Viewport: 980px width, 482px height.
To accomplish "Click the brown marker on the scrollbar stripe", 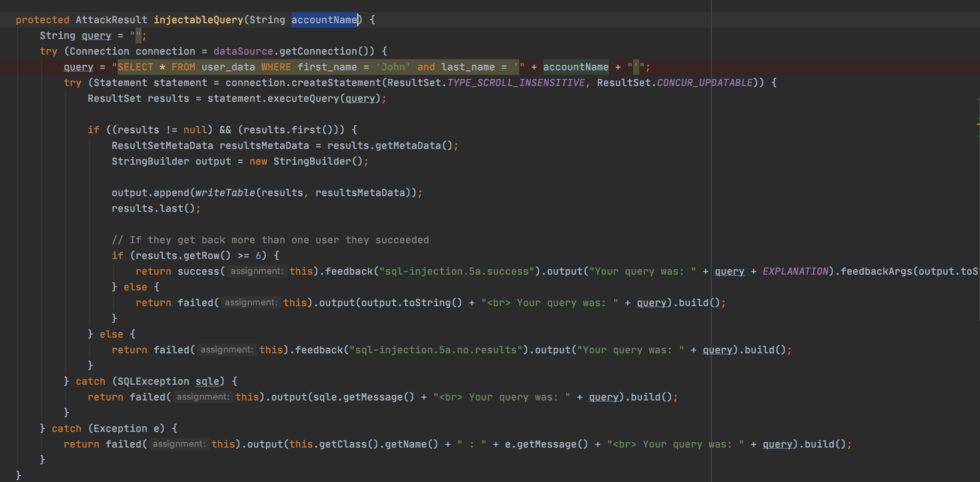I will point(978,100).
